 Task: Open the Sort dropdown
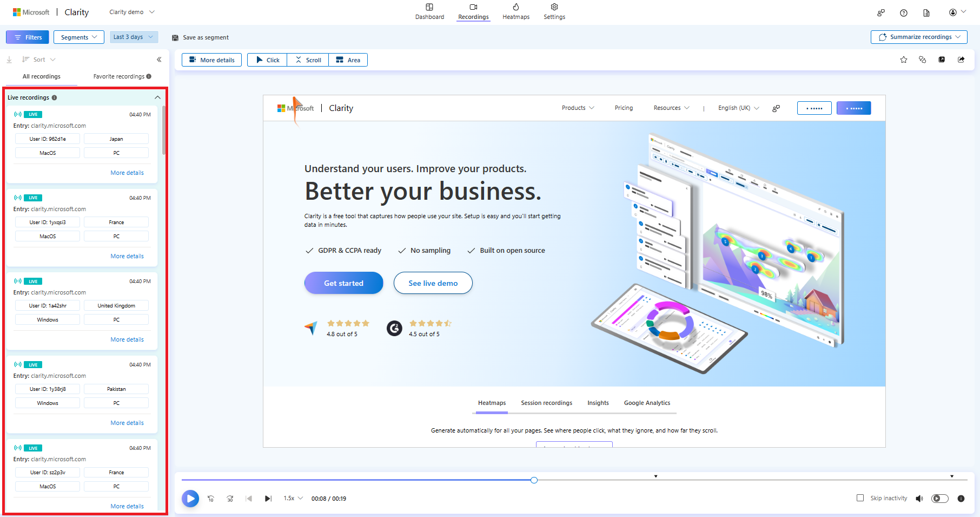coord(39,60)
